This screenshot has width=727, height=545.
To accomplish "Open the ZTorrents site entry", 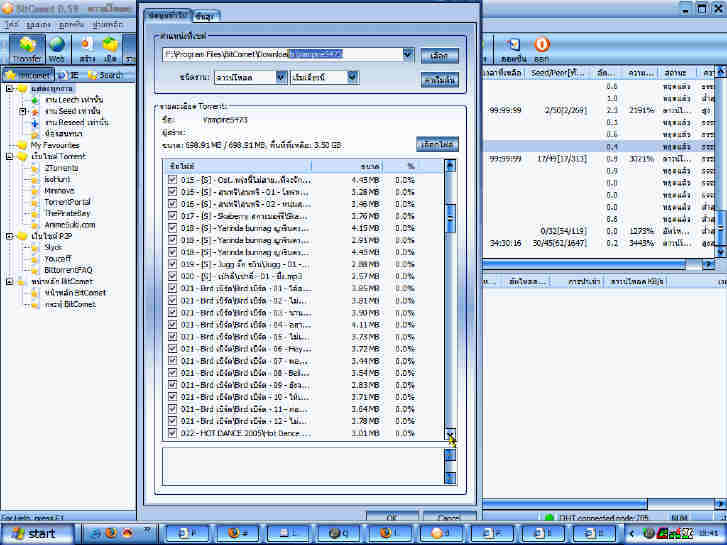I will tap(55, 168).
